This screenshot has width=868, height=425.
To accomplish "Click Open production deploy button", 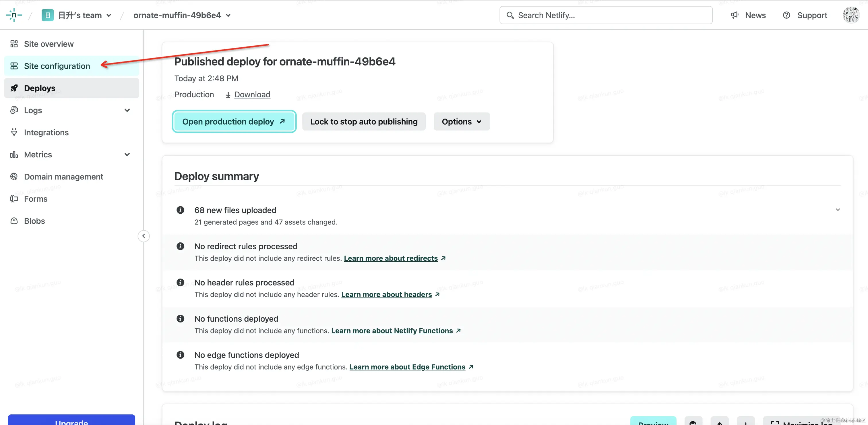I will pos(234,121).
